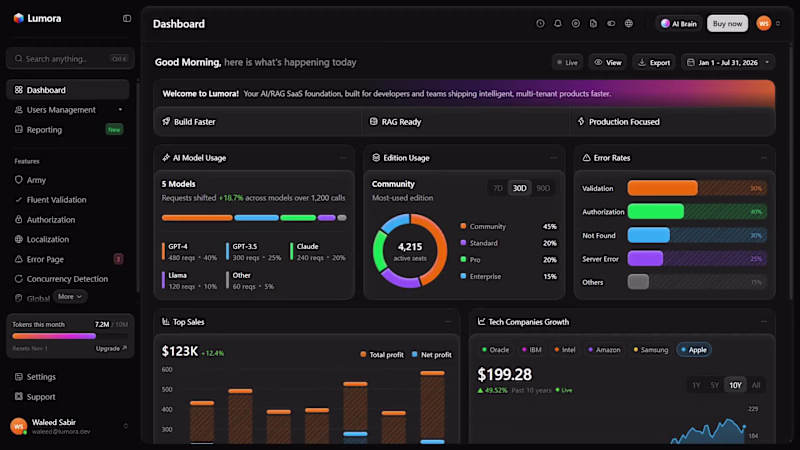Select Samsung company chip
The height and width of the screenshot is (450, 800).
click(x=651, y=350)
